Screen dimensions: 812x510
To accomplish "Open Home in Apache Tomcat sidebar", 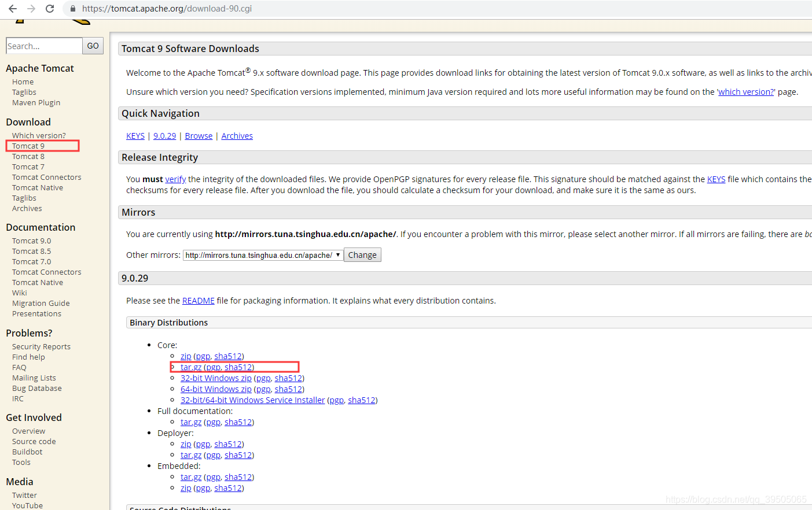I will tap(23, 82).
